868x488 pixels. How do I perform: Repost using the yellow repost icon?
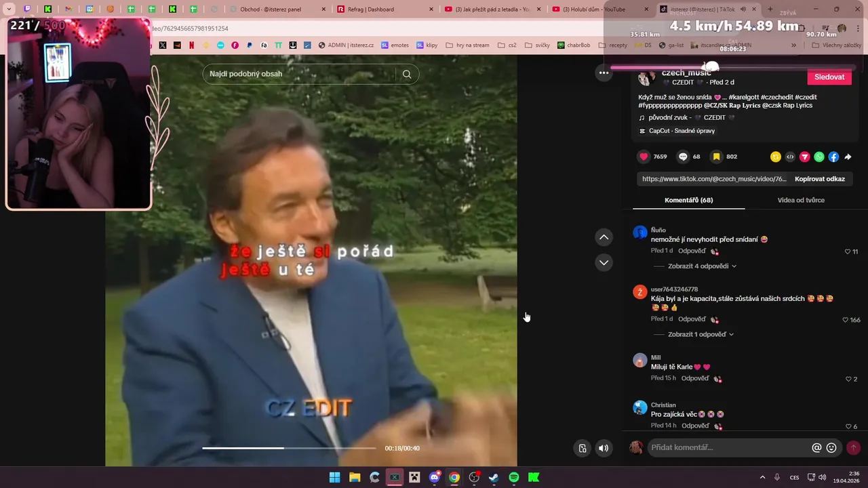776,157
